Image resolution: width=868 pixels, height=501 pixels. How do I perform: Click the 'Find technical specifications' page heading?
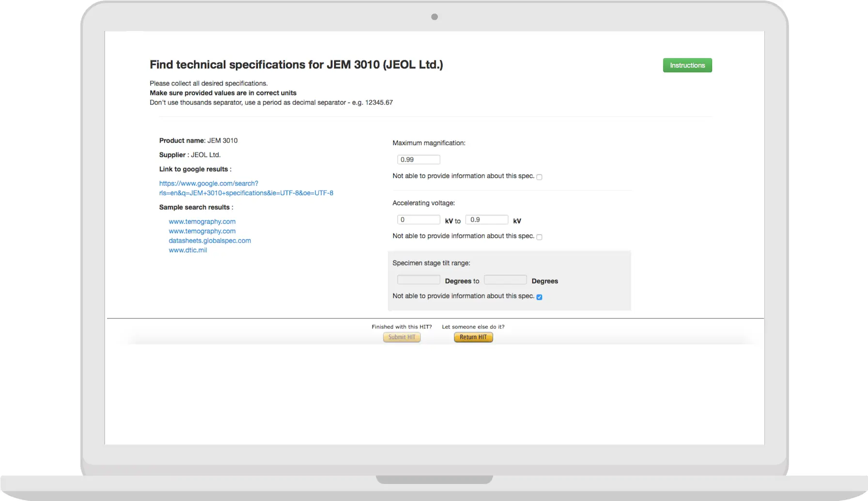click(x=296, y=64)
